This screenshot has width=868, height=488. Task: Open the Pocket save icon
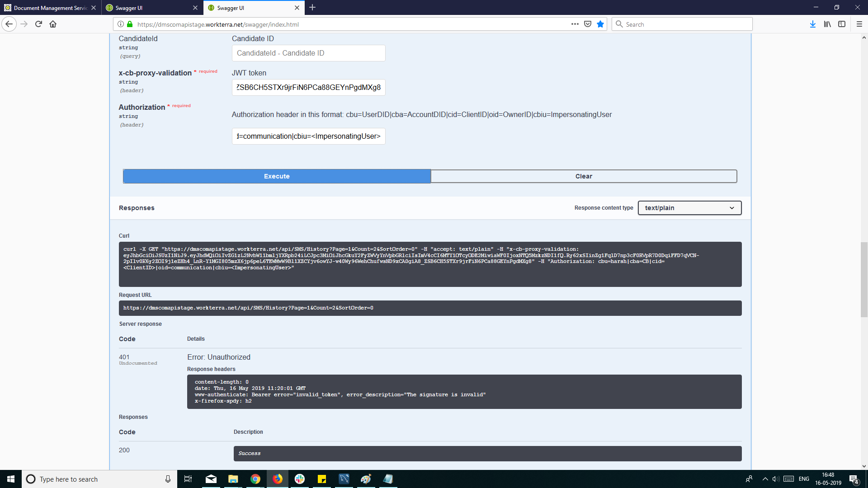coord(588,24)
